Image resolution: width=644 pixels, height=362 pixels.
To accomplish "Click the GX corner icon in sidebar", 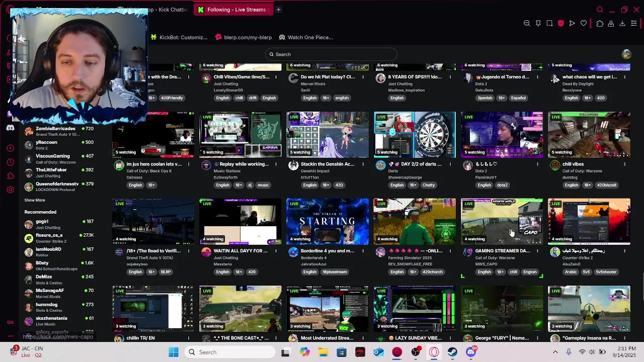I will pyautogui.click(x=10, y=322).
